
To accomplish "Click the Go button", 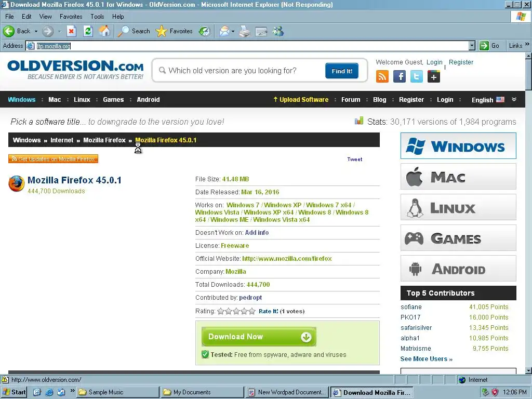I will pyautogui.click(x=489, y=46).
